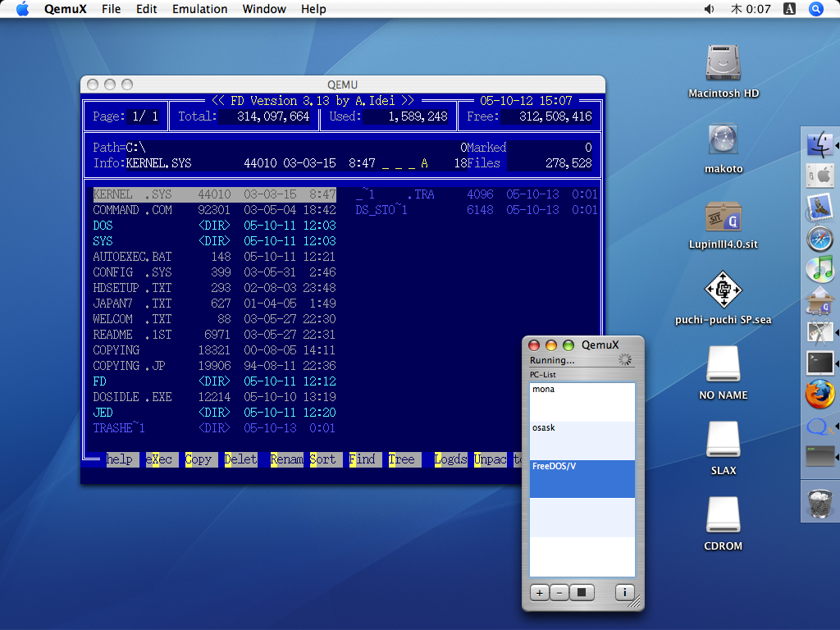This screenshot has height=630, width=840.
Task: Click the DOSIDLE.EXE file row
Action: click(214, 397)
